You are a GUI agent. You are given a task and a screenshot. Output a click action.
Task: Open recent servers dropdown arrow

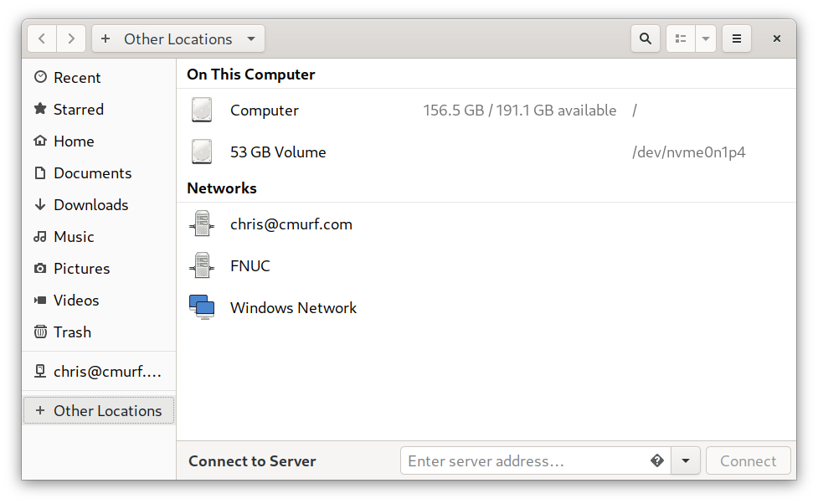(686, 460)
